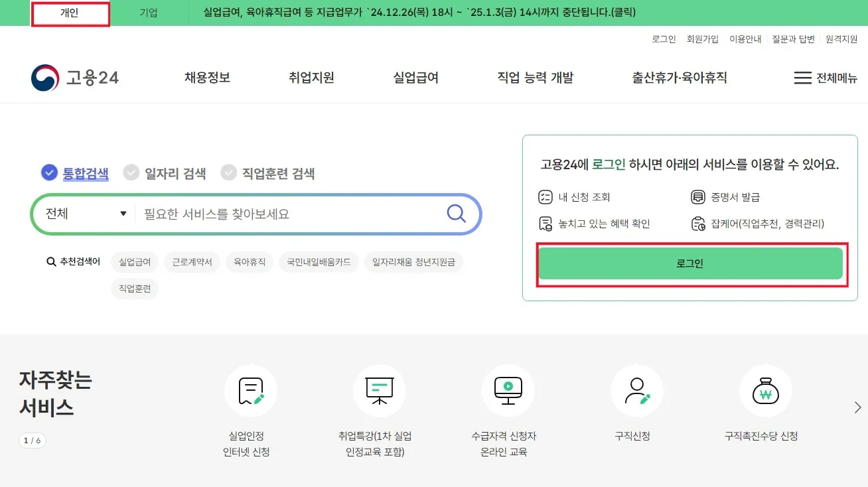Click the 구직촉진수당 신청 money bag icon
This screenshot has width=868, height=487.
tap(765, 391)
